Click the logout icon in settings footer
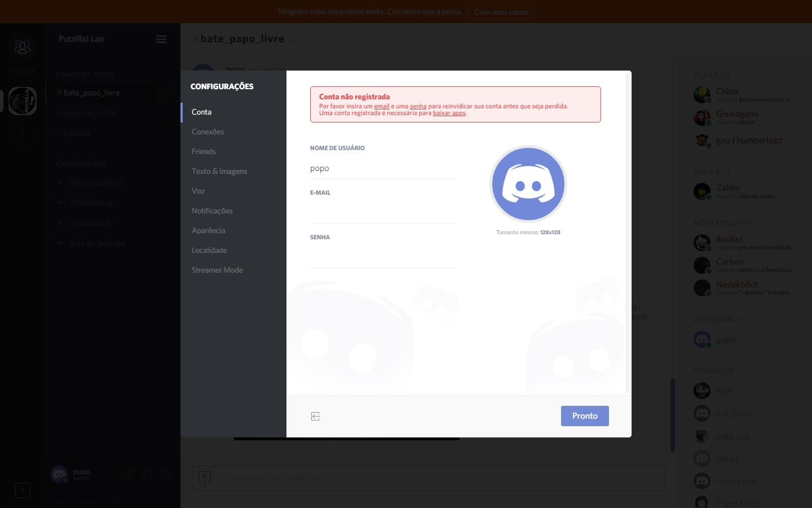This screenshot has width=812, height=508. point(315,416)
